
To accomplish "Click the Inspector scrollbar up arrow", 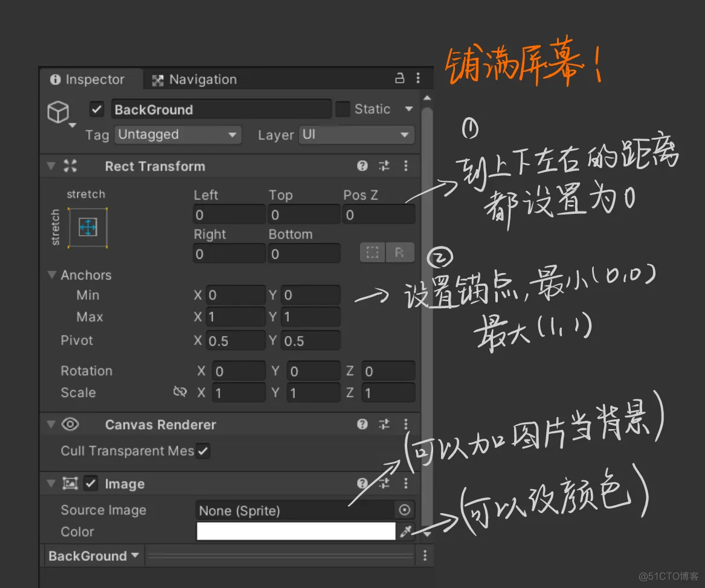I will 427,98.
